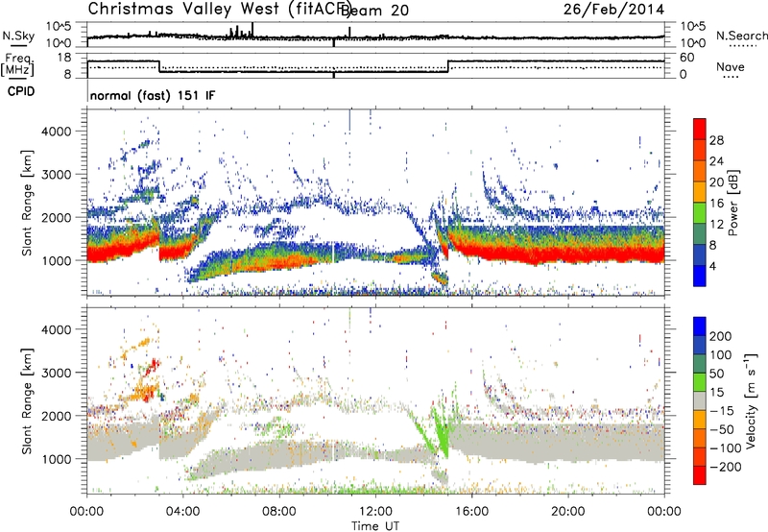Click the 'CPID' label
Image resolution: width=768 pixels, height=532 pixels.
[21, 91]
